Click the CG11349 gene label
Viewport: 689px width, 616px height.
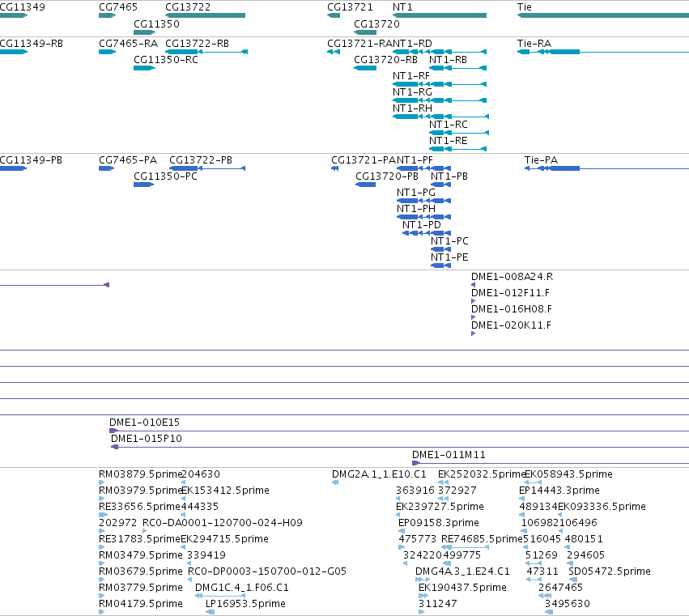[22, 7]
